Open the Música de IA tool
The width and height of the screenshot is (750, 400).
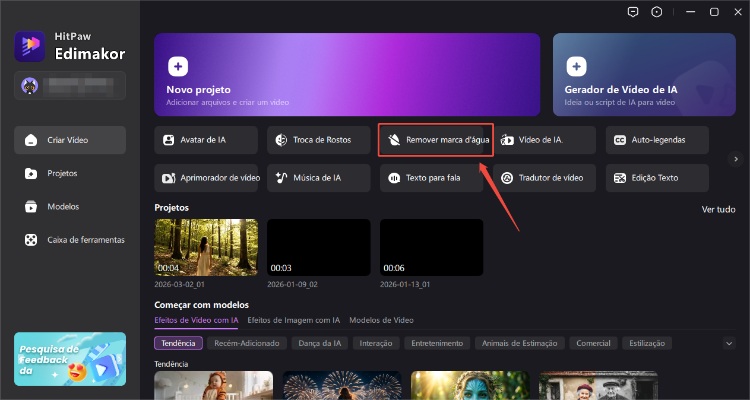[319, 178]
